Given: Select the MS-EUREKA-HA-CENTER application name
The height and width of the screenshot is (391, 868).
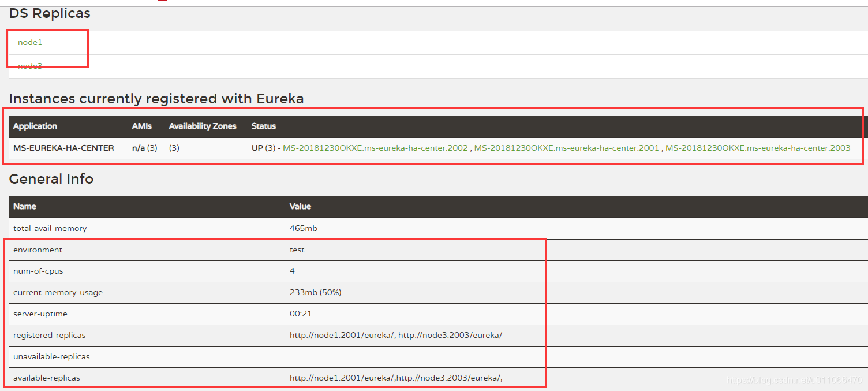Looking at the screenshot, I should tap(63, 148).
